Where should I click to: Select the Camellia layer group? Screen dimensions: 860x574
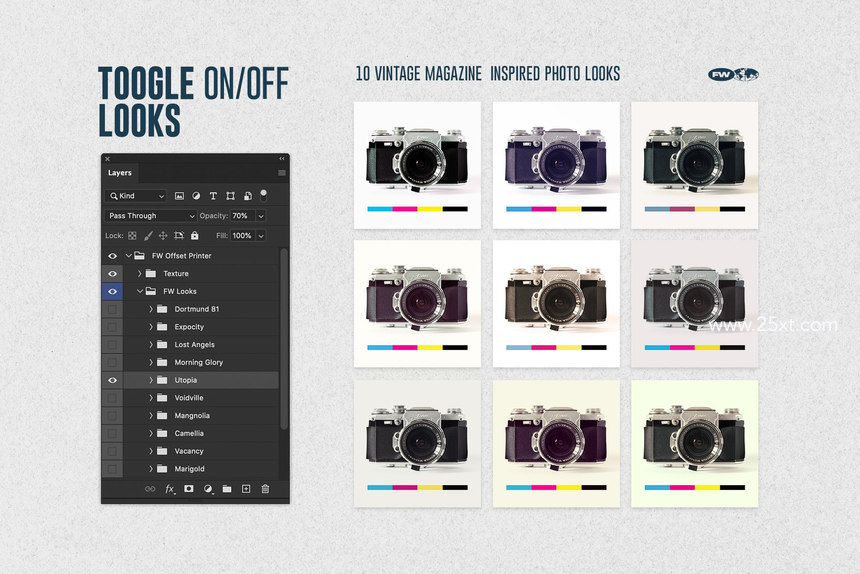(x=201, y=433)
